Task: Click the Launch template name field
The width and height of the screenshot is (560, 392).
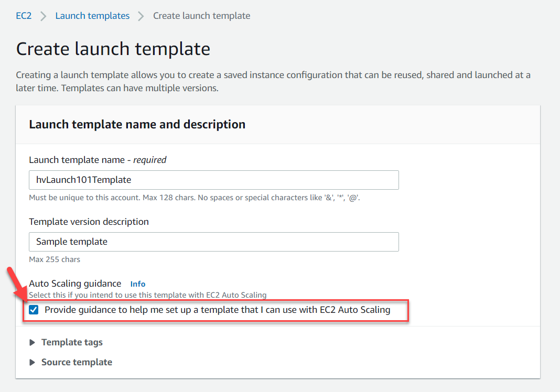Action: (x=213, y=180)
